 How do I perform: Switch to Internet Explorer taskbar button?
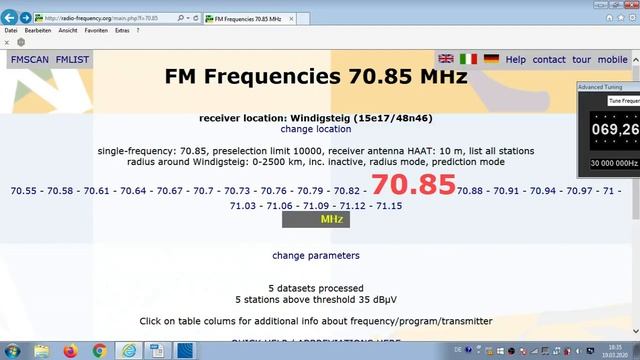pos(129,351)
